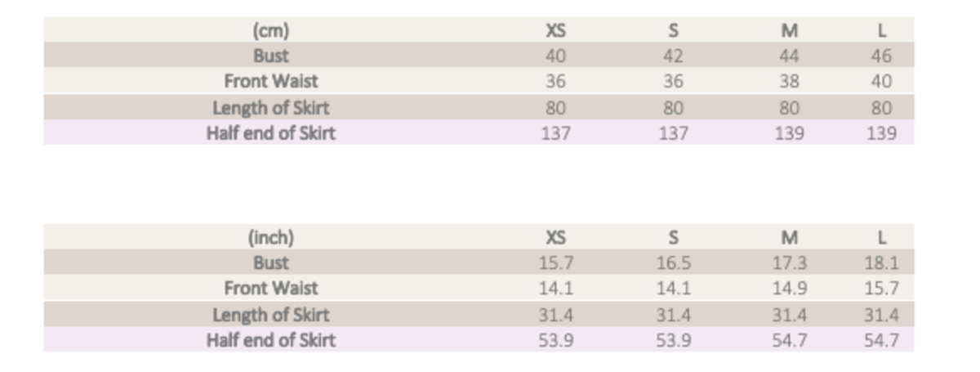Click the Bust value 42 for size S
Screen dimensions: 980x372
click(x=673, y=56)
